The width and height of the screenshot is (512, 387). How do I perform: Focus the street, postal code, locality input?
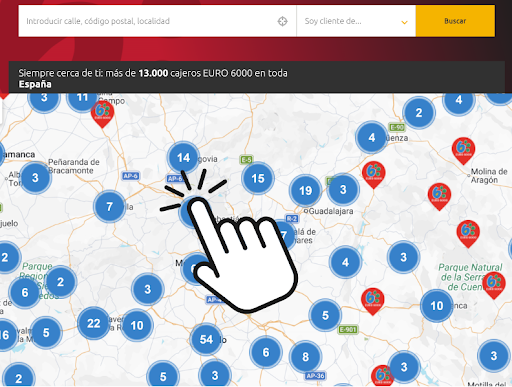tap(157, 21)
